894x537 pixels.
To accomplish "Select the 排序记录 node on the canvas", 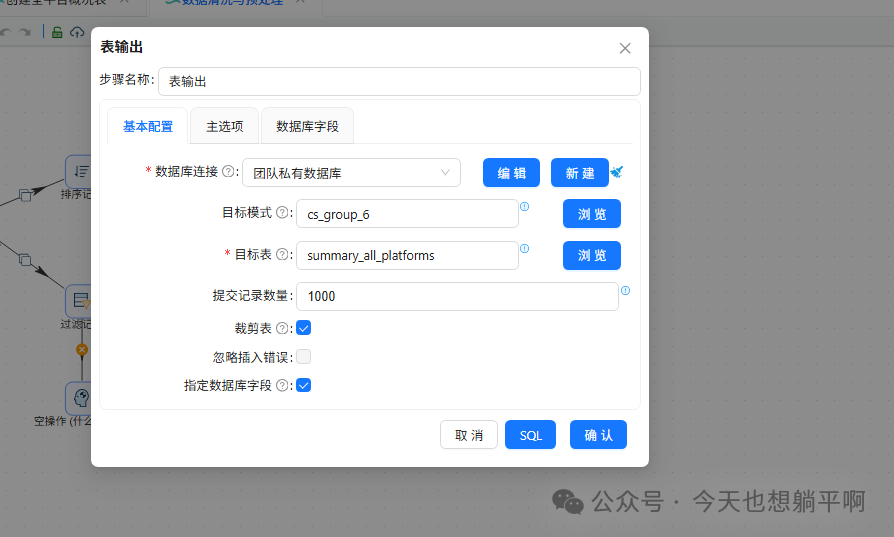I will [78, 171].
